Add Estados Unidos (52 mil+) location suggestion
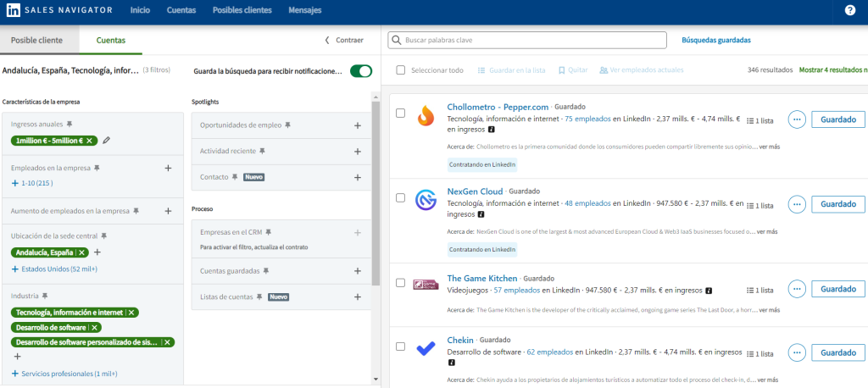 coord(54,269)
